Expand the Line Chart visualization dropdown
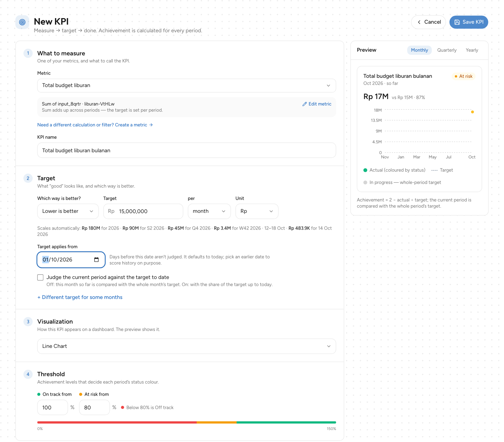Viewport: 504px width, 442px height. [x=187, y=346]
